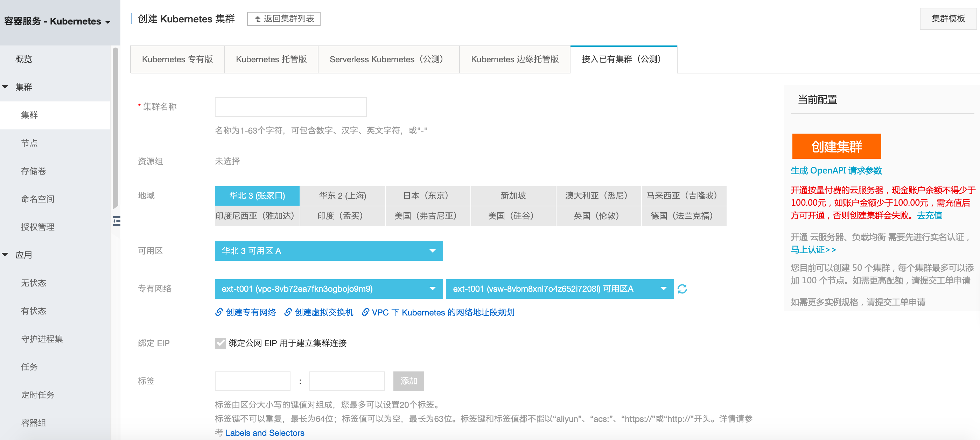Open 生成 OpenAPI 请求参数 link
The image size is (980, 440).
[836, 171]
